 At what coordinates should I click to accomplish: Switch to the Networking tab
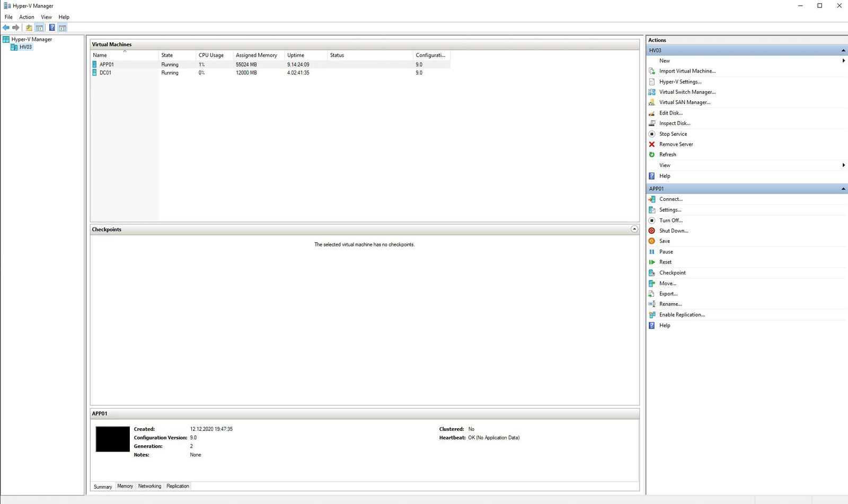click(x=149, y=486)
